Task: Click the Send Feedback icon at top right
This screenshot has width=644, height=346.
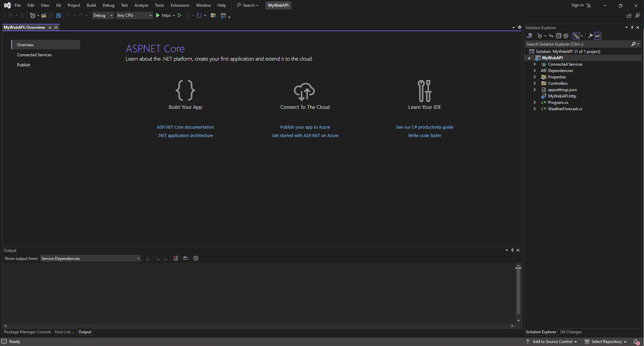Action: [638, 15]
